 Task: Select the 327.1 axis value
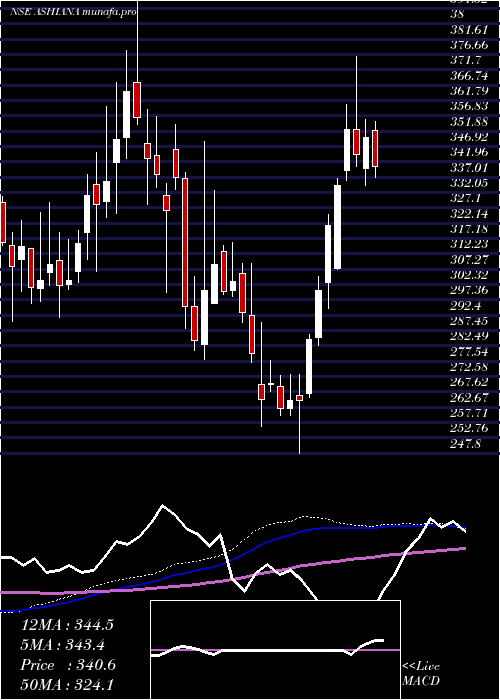(466, 199)
